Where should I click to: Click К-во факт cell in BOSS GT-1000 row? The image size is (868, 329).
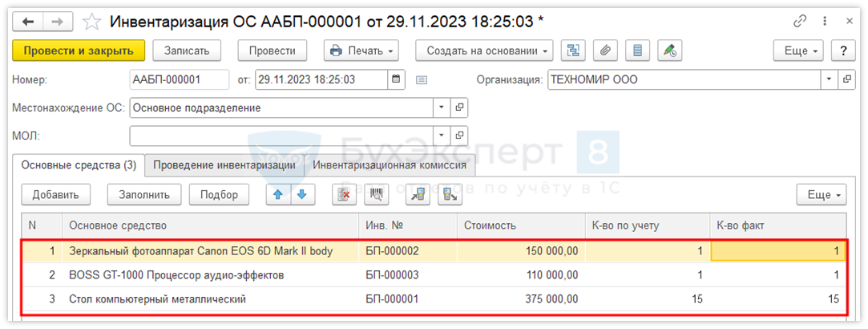click(x=777, y=274)
